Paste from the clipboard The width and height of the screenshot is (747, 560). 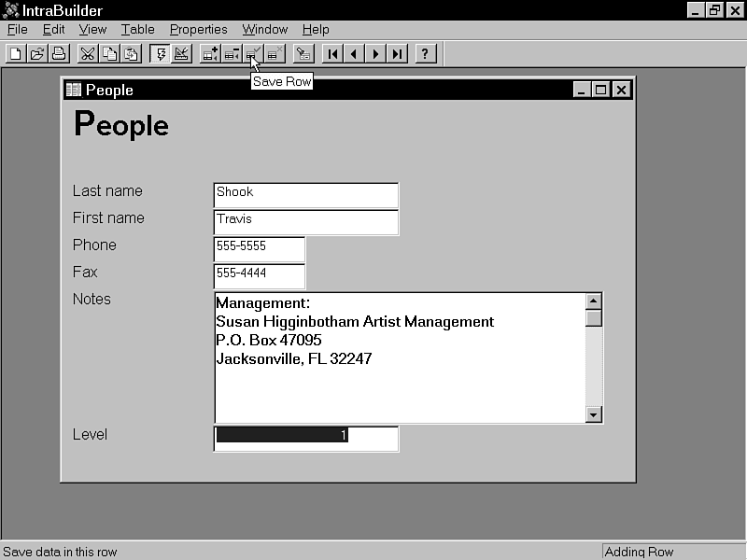click(x=128, y=53)
